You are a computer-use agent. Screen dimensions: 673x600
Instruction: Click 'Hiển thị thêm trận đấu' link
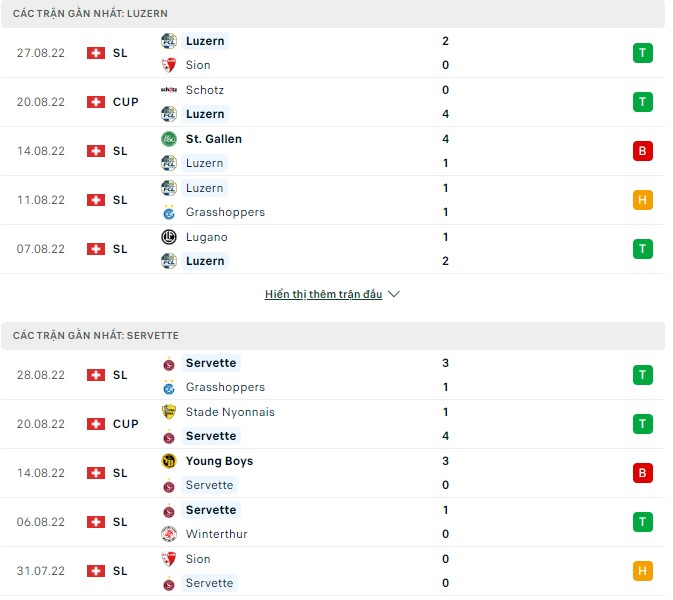(323, 295)
